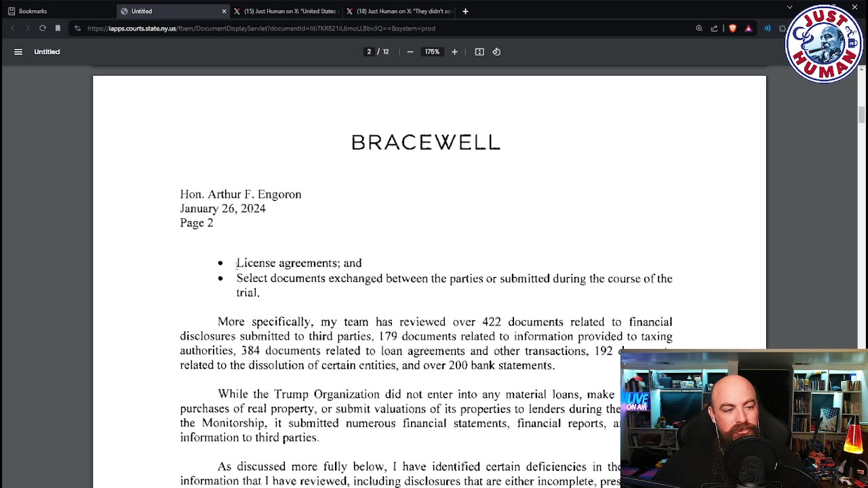The width and height of the screenshot is (868, 488).
Task: Zoom in the PDF with plus button
Action: pyautogui.click(x=454, y=52)
